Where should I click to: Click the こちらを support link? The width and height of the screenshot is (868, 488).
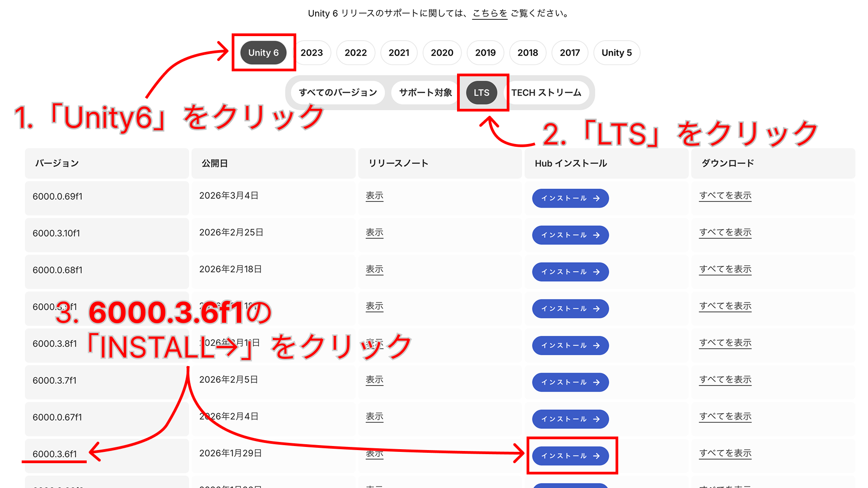[x=490, y=14]
